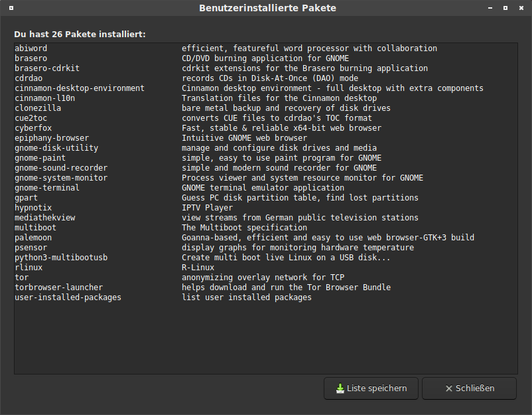Select mediathekview in the list

point(45,218)
